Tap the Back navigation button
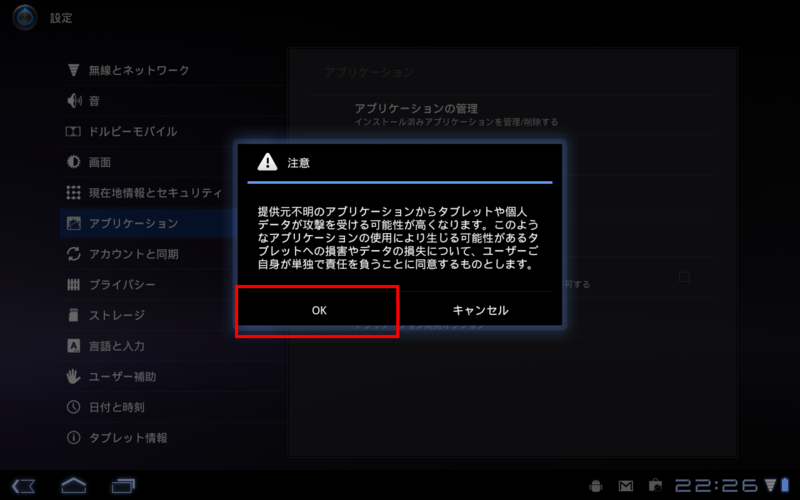 click(23, 485)
